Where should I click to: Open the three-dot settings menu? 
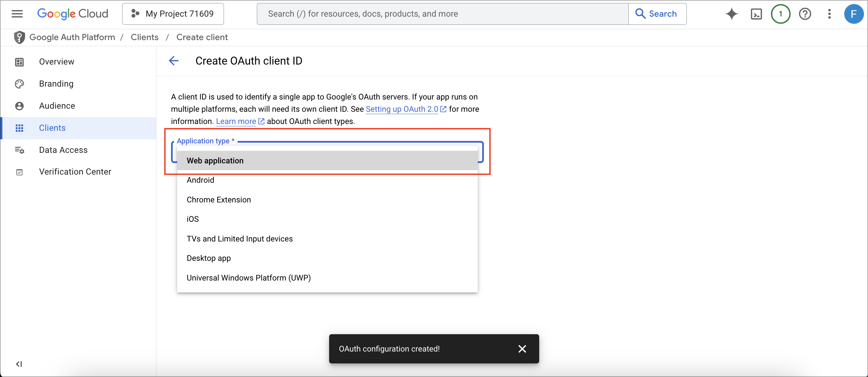point(829,14)
